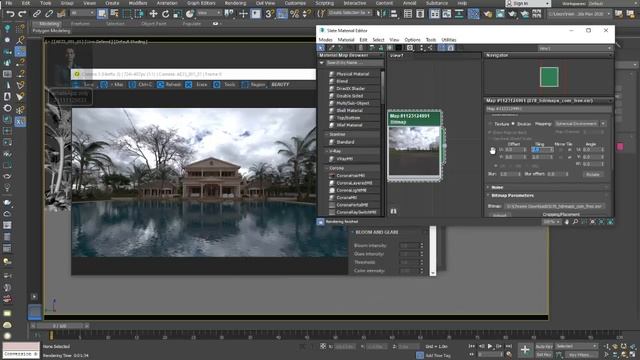This screenshot has height=360, width=640.
Task: Toggle the V Tile checkbox in Coordinates
Action: (569, 157)
